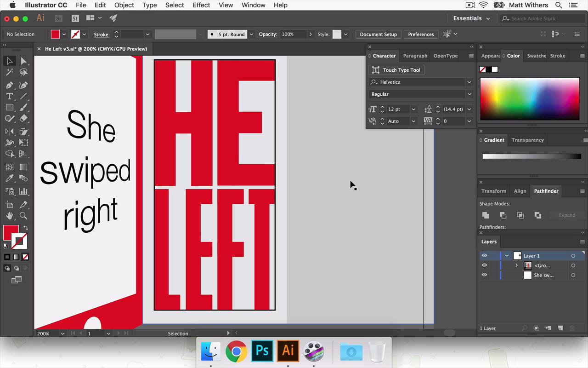
Task: Click the Stroke label link
Action: [x=102, y=34]
